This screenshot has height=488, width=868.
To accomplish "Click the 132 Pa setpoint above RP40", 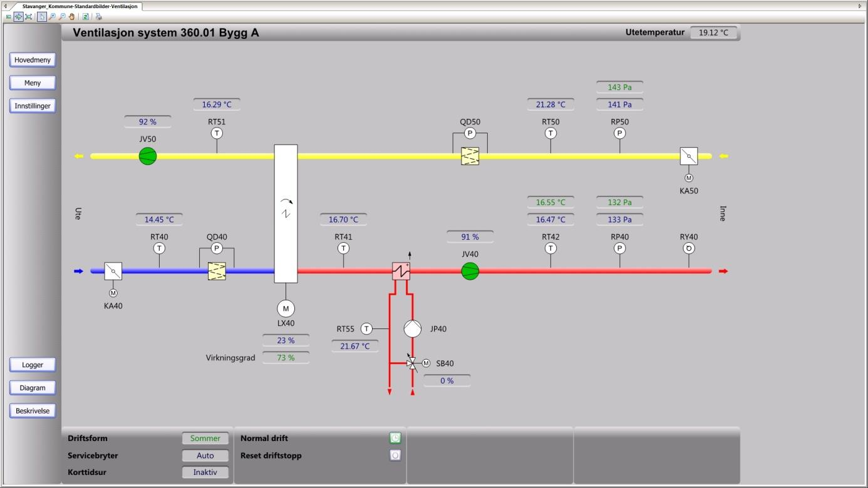I will tap(619, 202).
